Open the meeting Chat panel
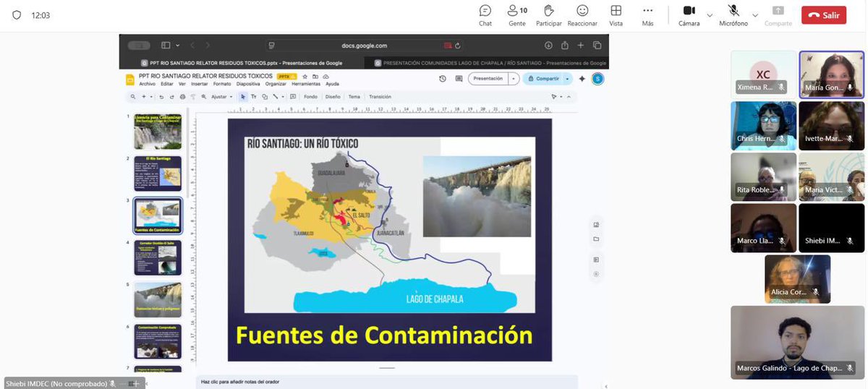Screen dimensions: 868x389 (x=485, y=15)
